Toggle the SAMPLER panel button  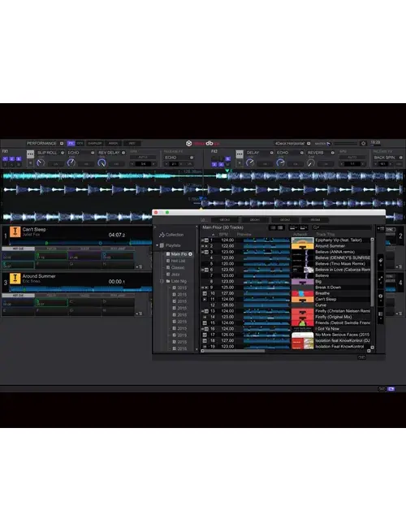tap(95, 144)
